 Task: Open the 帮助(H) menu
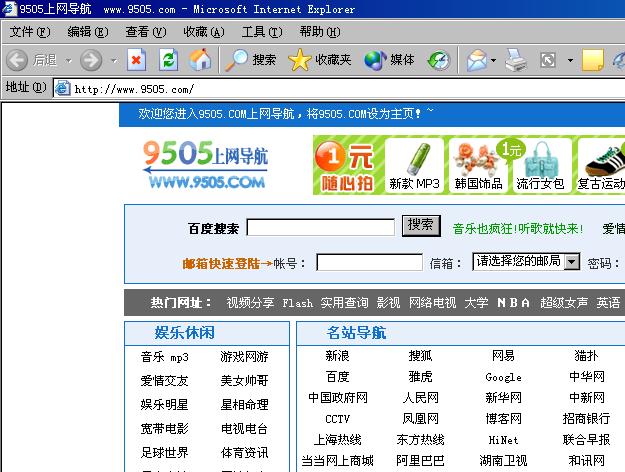coord(320,31)
